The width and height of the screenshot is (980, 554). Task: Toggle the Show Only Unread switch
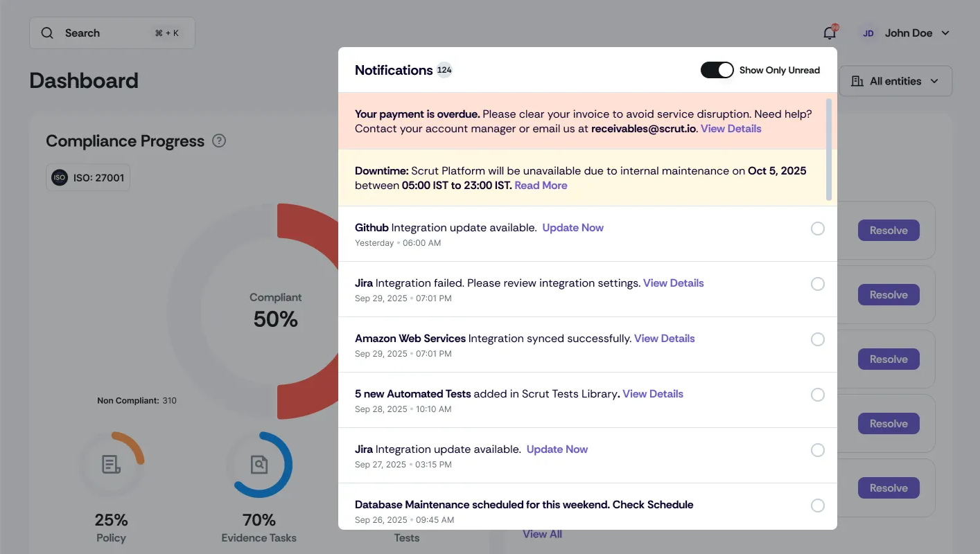point(717,70)
